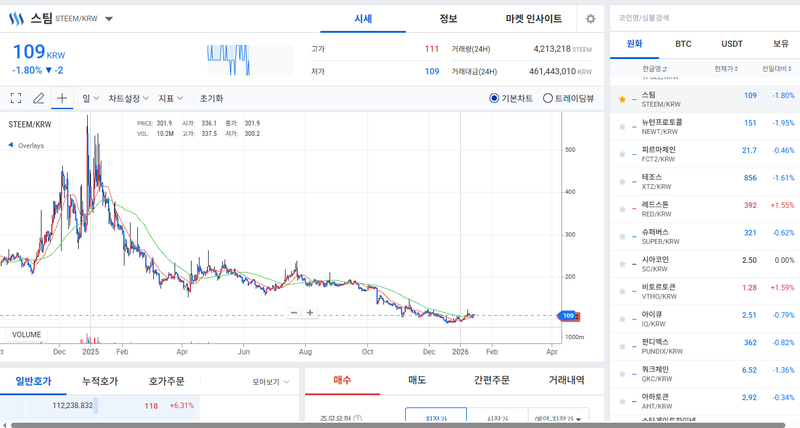Activate the crosshair cursor tool
Screen dimensions: 800x428
tap(62, 98)
